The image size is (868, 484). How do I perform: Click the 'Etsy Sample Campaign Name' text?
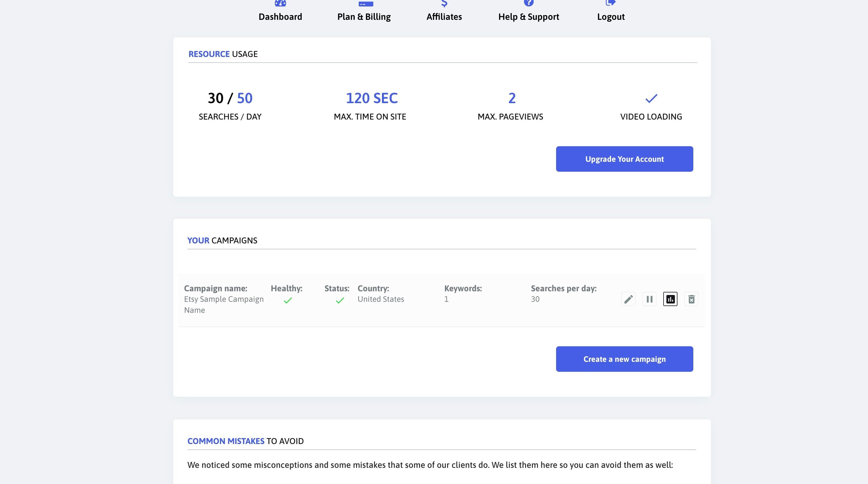pyautogui.click(x=224, y=304)
